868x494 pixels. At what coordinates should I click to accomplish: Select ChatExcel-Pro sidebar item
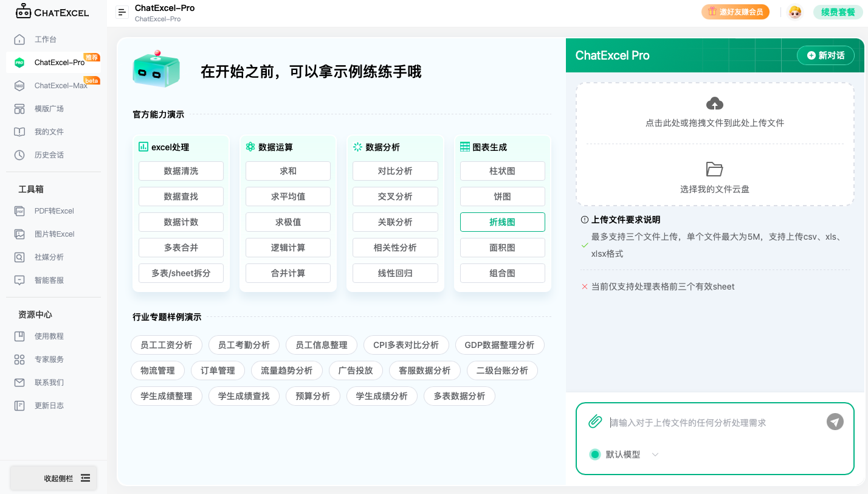53,63
